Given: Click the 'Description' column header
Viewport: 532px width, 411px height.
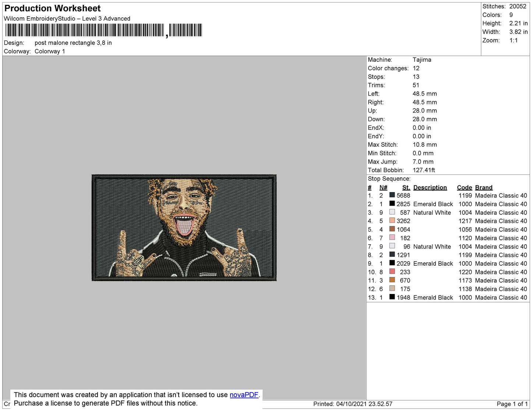Looking at the screenshot, I should click(430, 187).
